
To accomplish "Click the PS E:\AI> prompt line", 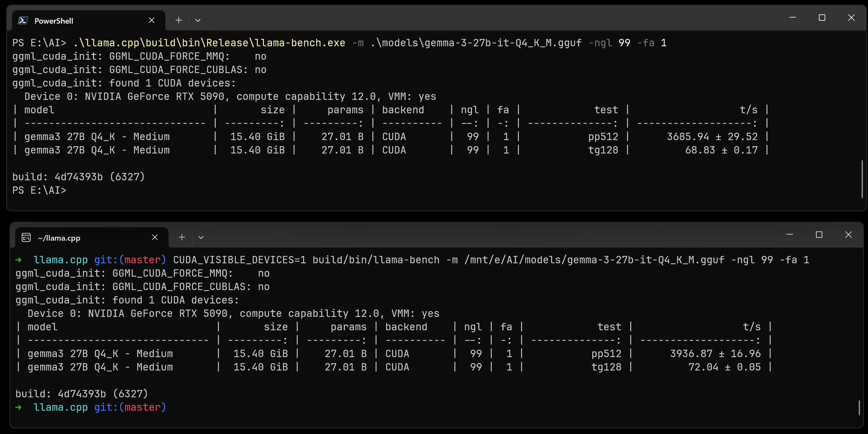I will click(x=40, y=191).
